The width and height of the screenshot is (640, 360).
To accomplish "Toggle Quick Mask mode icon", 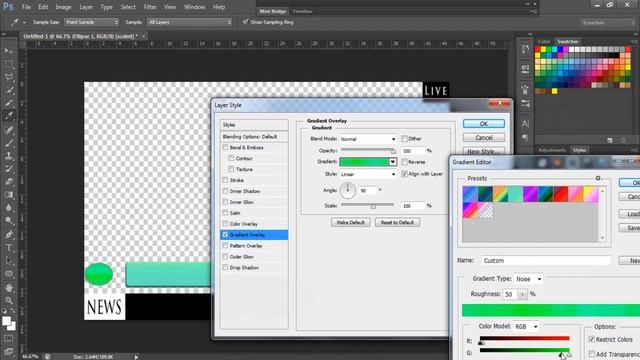I will tap(9, 338).
